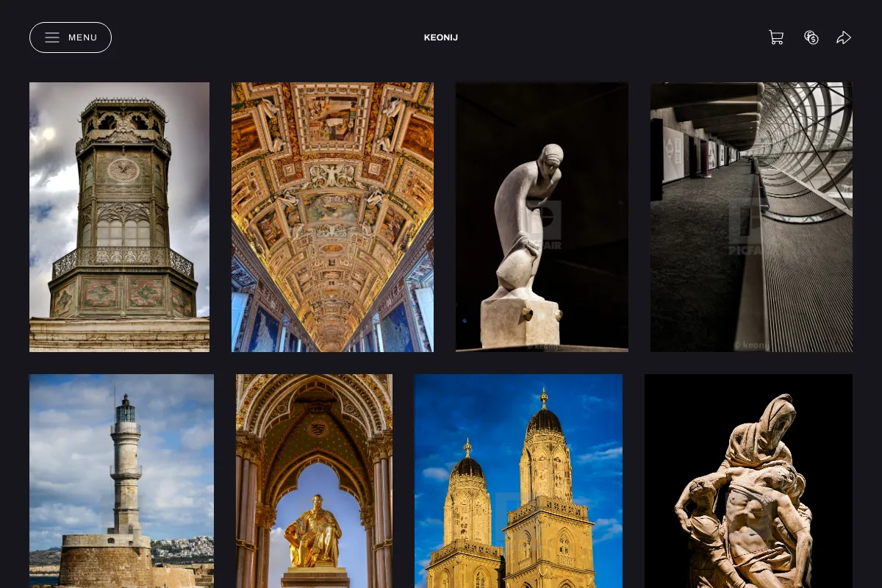Click the hamburger lines icon

[52, 37]
